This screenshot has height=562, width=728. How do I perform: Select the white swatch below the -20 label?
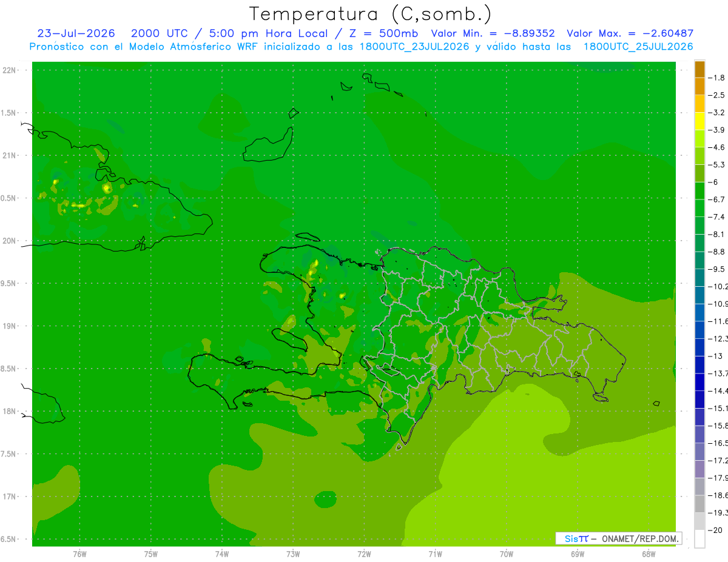pos(699,539)
